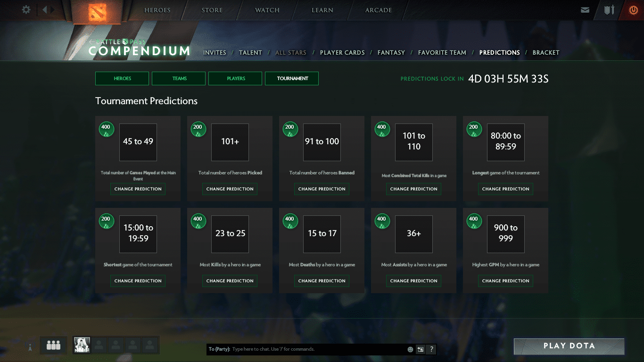Image resolution: width=644 pixels, height=362 pixels.
Task: Open the friends list icon
Action: click(x=53, y=346)
